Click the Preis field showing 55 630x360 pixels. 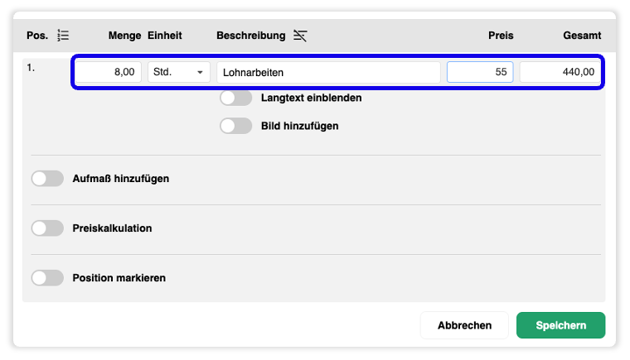click(x=480, y=72)
